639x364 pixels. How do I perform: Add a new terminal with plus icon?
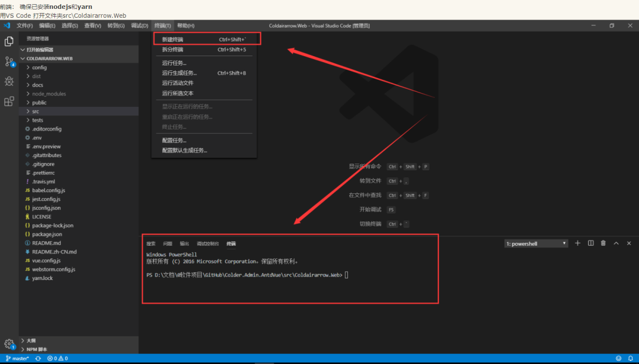pyautogui.click(x=577, y=243)
